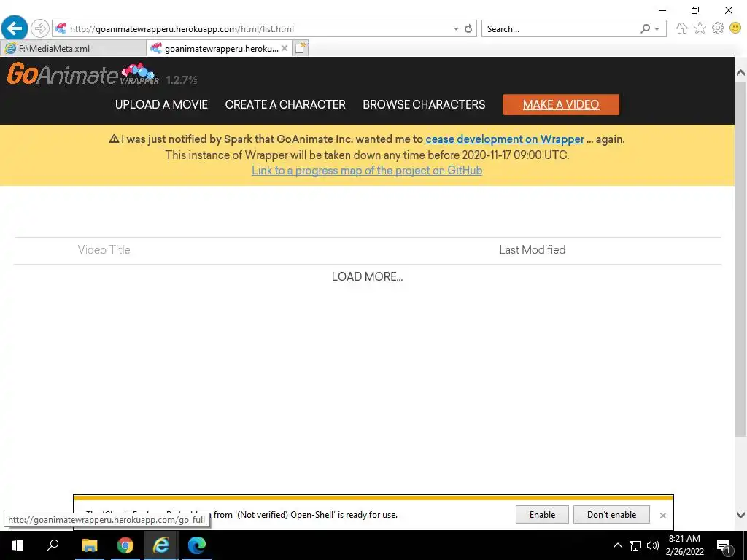This screenshot has width=747, height=560.
Task: Open the volume speaker tray icon
Action: click(x=653, y=545)
